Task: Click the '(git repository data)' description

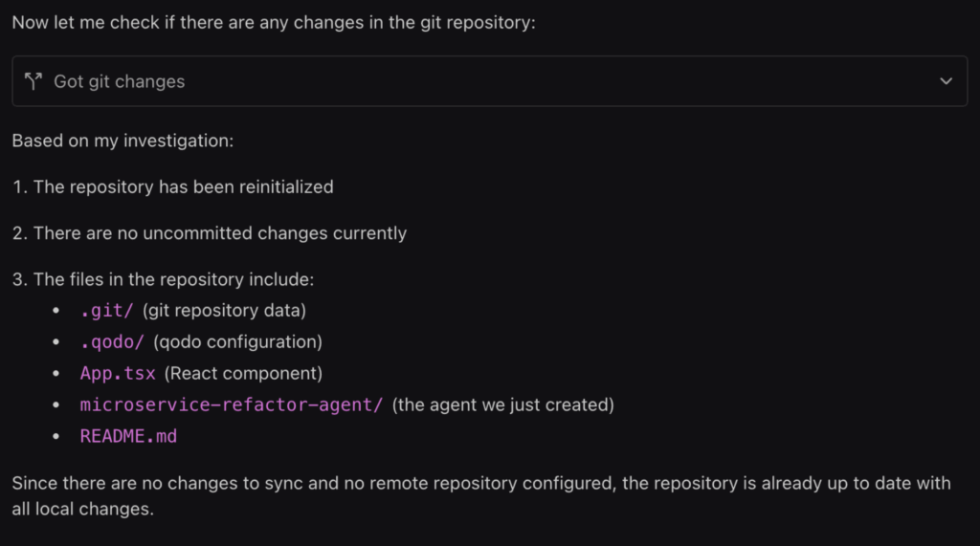Action: click(x=224, y=311)
